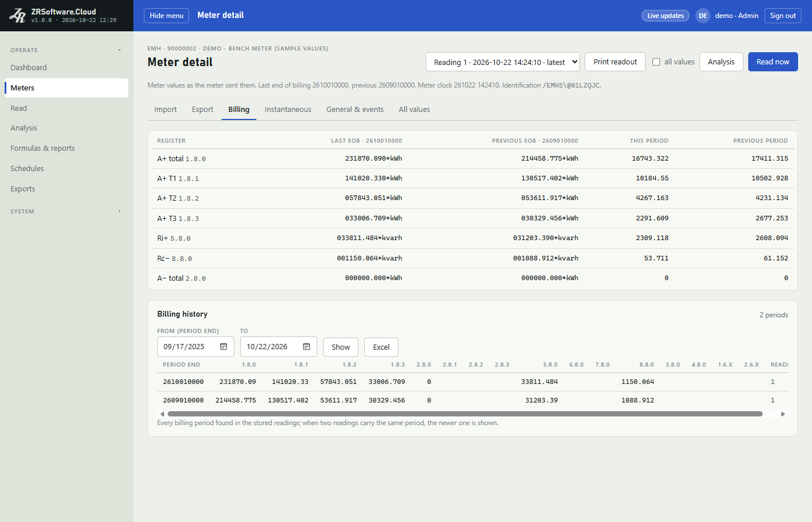
Task: Toggle the all values checkbox
Action: [656, 62]
